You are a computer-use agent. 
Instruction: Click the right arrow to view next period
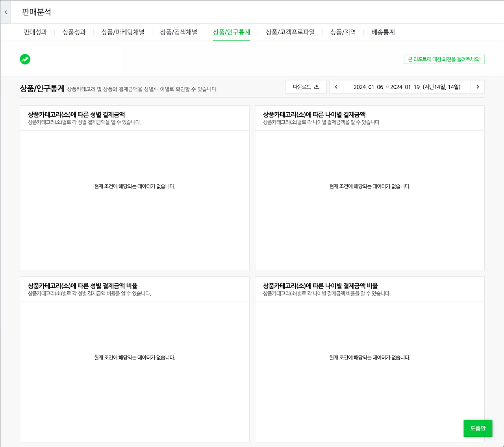point(477,87)
